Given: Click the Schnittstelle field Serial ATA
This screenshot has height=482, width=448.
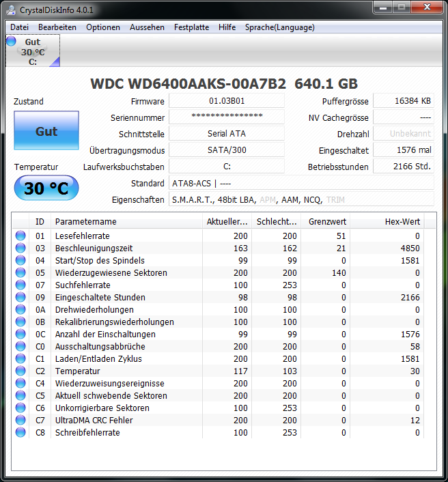Looking at the screenshot, I should point(227,134).
